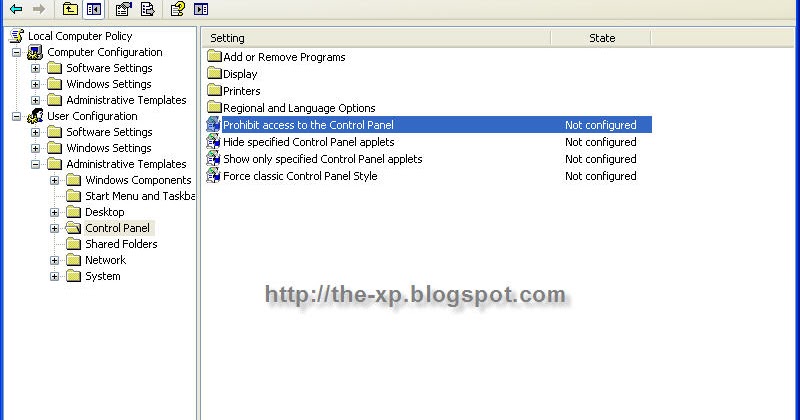The width and height of the screenshot is (800, 420).
Task: Collapse User Configuration node
Action: (16, 116)
